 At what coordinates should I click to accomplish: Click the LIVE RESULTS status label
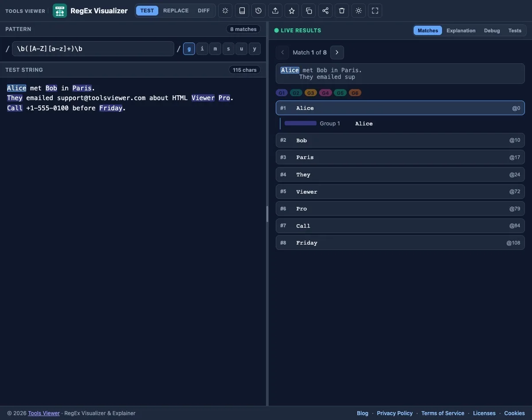click(x=297, y=31)
